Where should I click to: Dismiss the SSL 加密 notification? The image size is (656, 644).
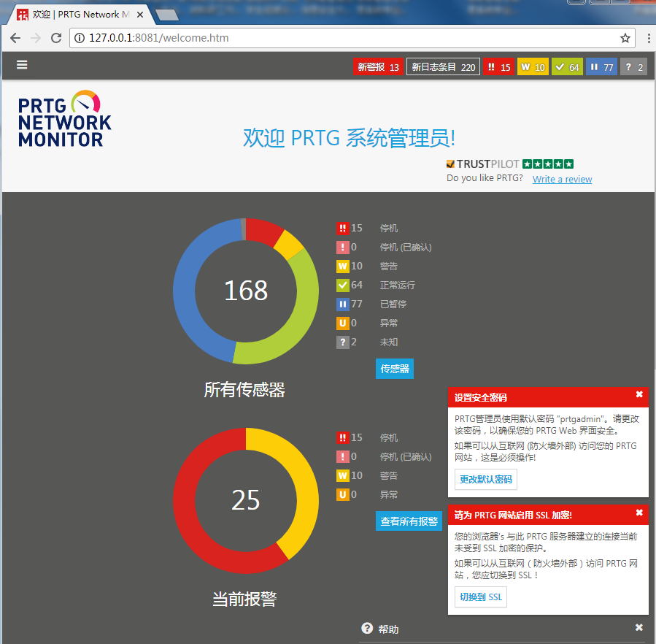tap(640, 514)
